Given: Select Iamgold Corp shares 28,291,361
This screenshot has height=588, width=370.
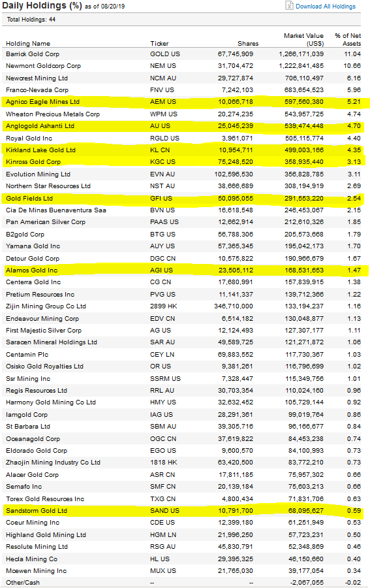Looking at the screenshot, I should (x=235, y=415).
